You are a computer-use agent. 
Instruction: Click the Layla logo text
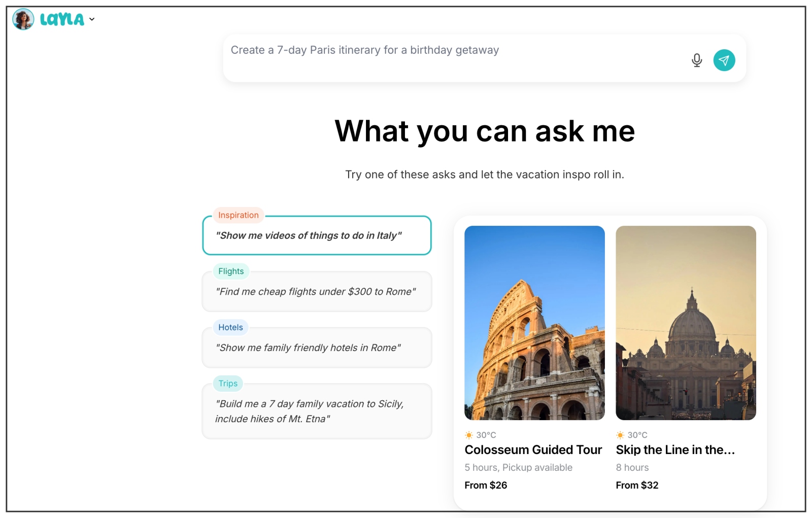point(62,19)
